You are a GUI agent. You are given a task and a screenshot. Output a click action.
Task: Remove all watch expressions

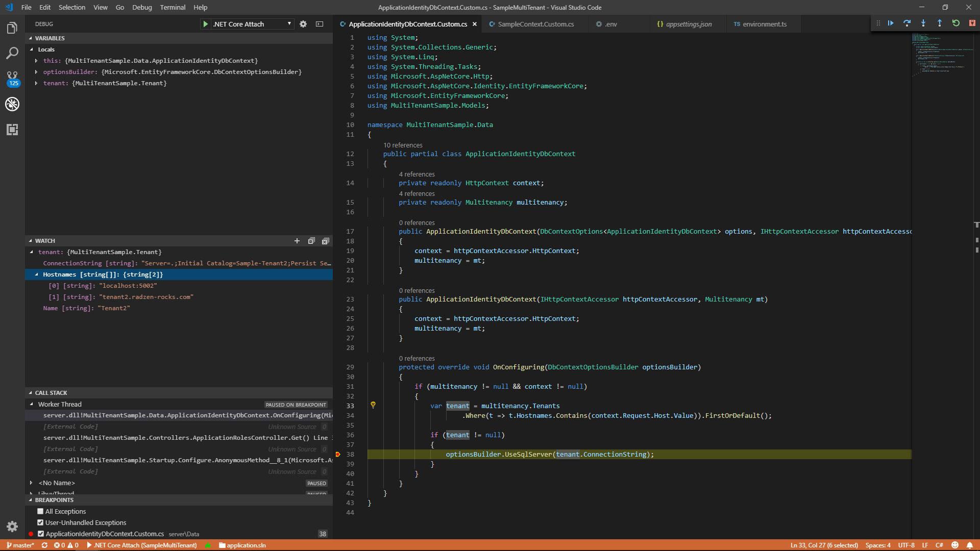point(326,241)
